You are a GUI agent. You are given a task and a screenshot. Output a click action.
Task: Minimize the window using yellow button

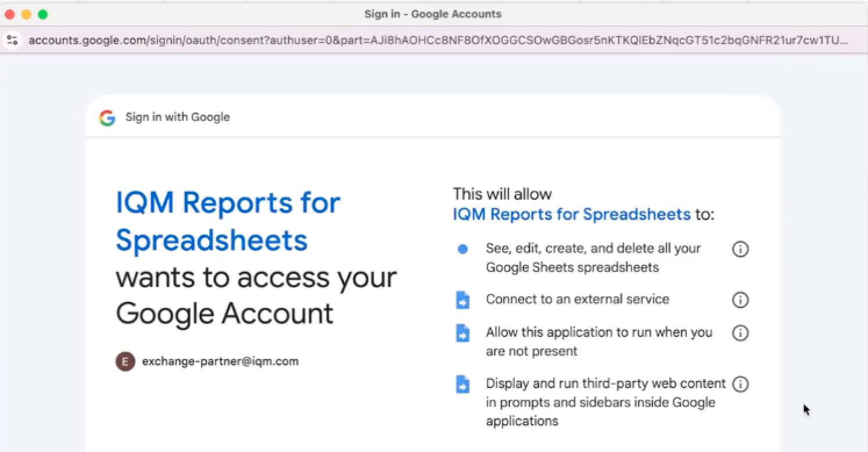(x=26, y=15)
